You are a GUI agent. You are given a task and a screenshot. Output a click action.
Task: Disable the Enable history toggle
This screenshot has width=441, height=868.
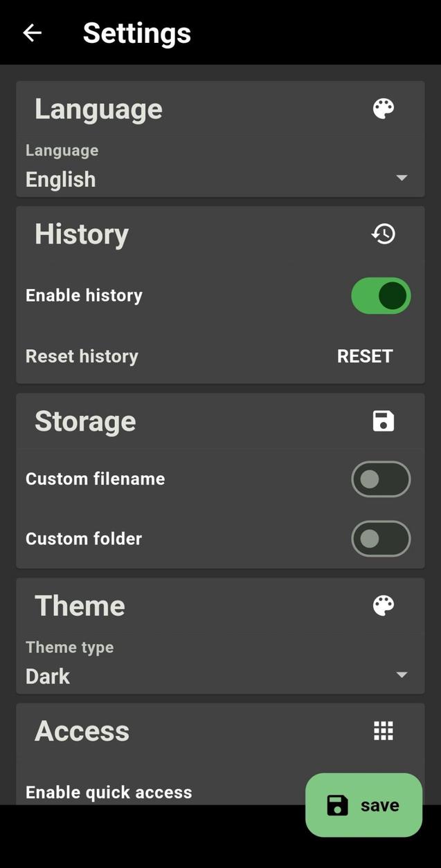[x=381, y=295]
